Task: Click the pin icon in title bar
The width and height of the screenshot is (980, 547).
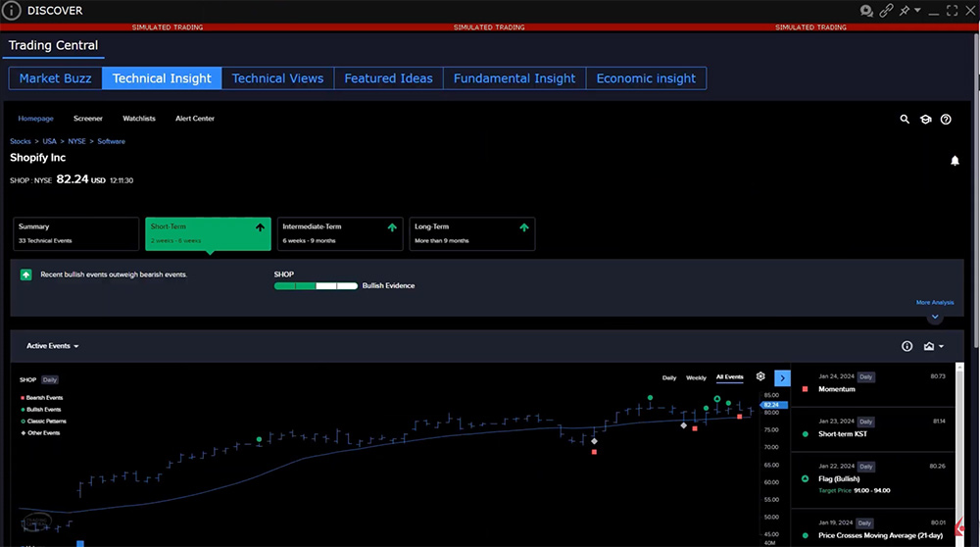Action: 905,11
